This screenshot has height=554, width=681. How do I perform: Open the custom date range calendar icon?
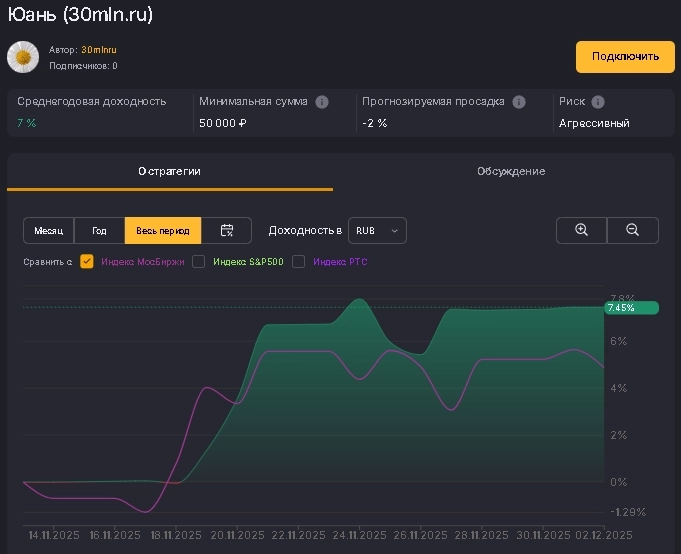[x=227, y=231]
